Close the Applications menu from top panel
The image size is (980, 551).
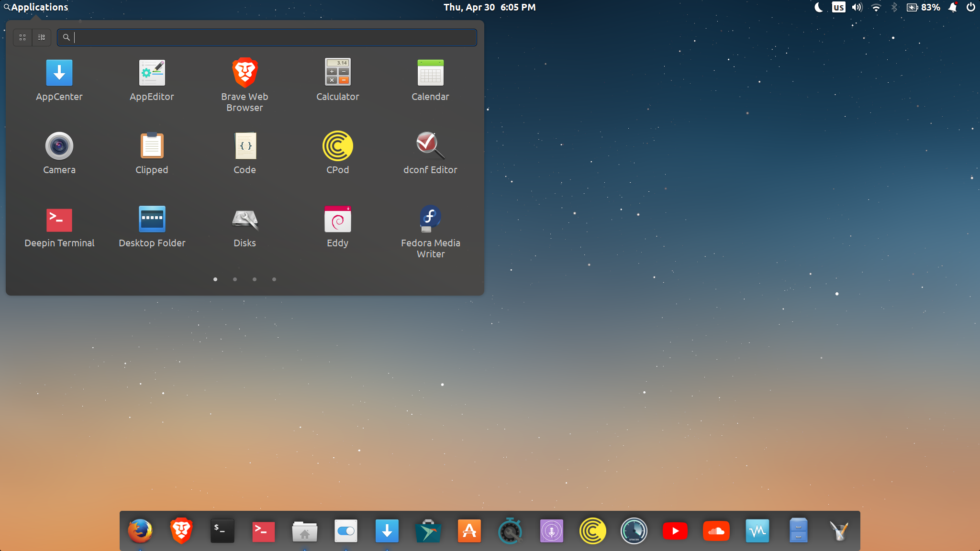tap(36, 7)
